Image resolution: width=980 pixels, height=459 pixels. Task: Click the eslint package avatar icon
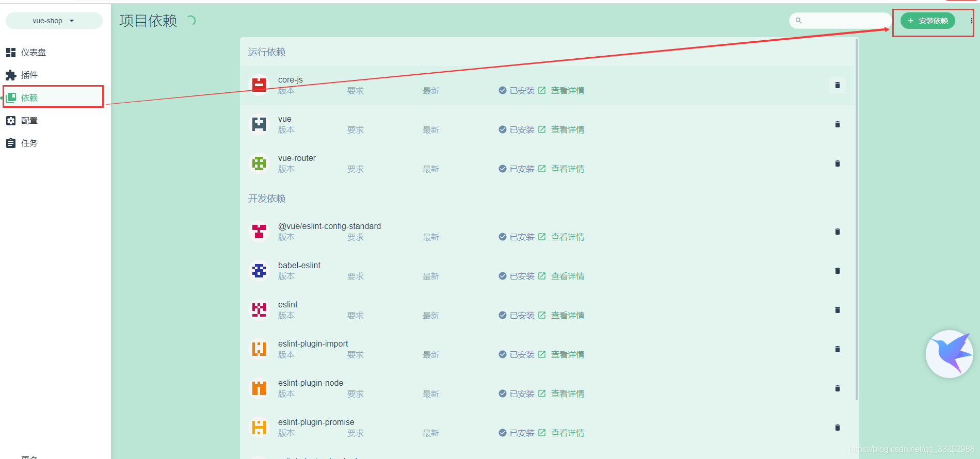259,310
